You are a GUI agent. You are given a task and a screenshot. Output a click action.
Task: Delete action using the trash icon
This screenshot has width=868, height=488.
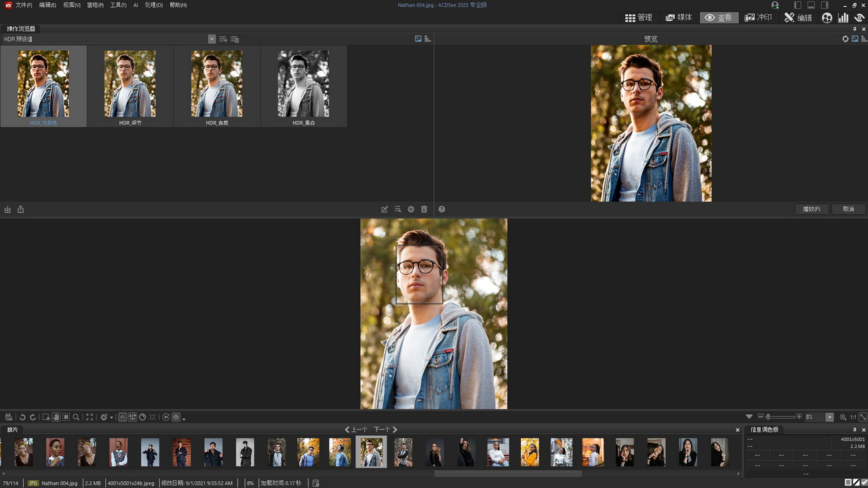click(424, 209)
